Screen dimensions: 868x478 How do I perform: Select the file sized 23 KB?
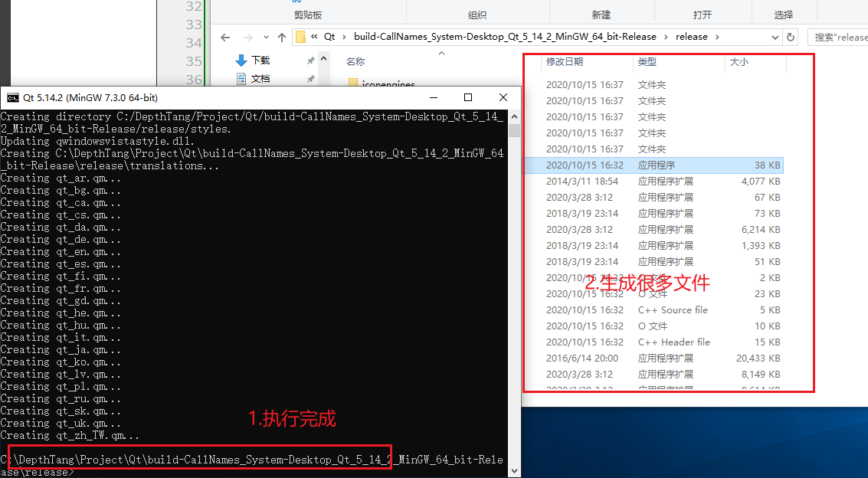click(653, 294)
